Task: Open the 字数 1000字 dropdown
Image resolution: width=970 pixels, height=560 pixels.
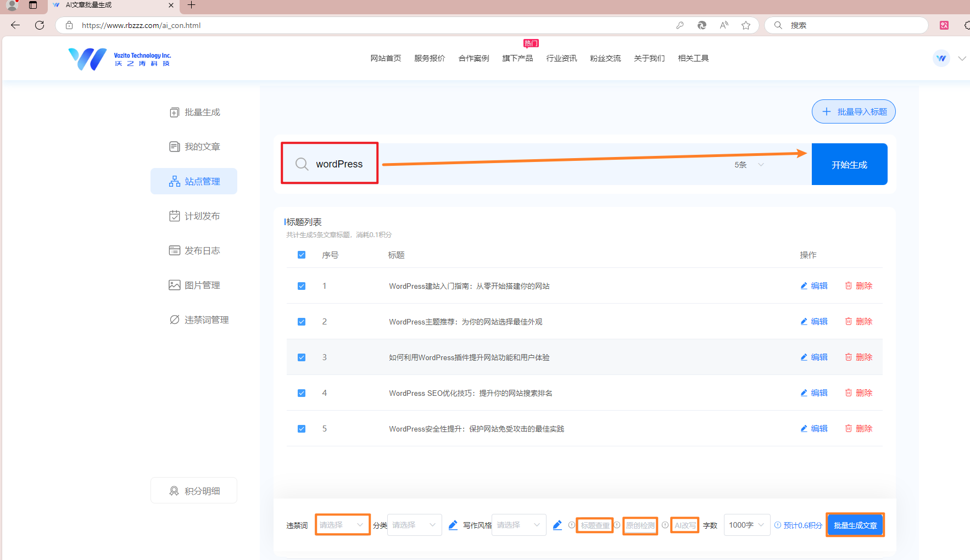Action: click(747, 525)
